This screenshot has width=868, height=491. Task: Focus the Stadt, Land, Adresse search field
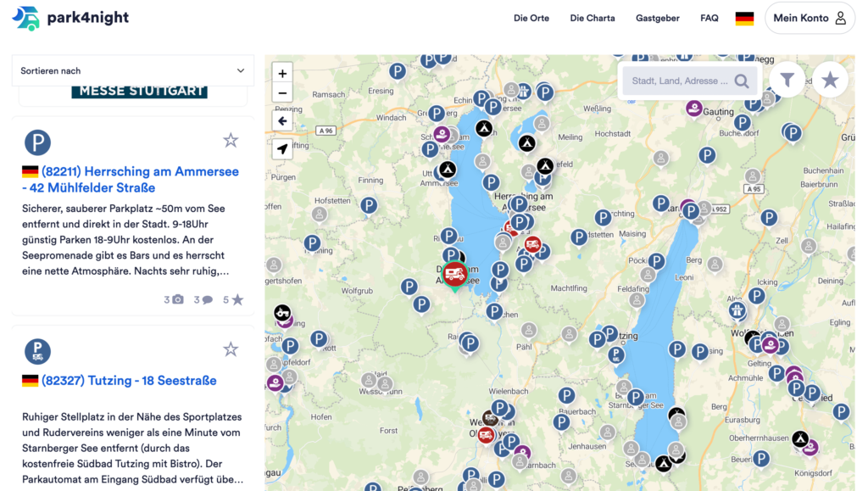click(x=679, y=81)
